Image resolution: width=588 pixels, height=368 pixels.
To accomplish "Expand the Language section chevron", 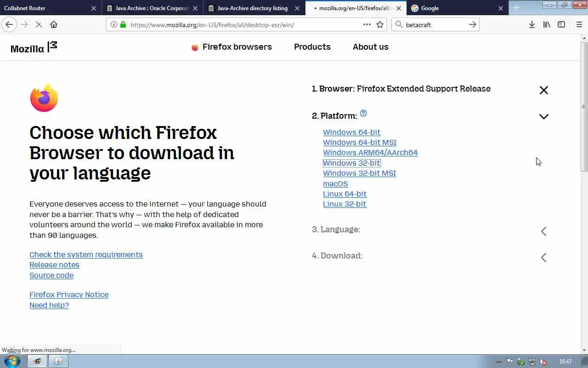I will click(x=544, y=231).
